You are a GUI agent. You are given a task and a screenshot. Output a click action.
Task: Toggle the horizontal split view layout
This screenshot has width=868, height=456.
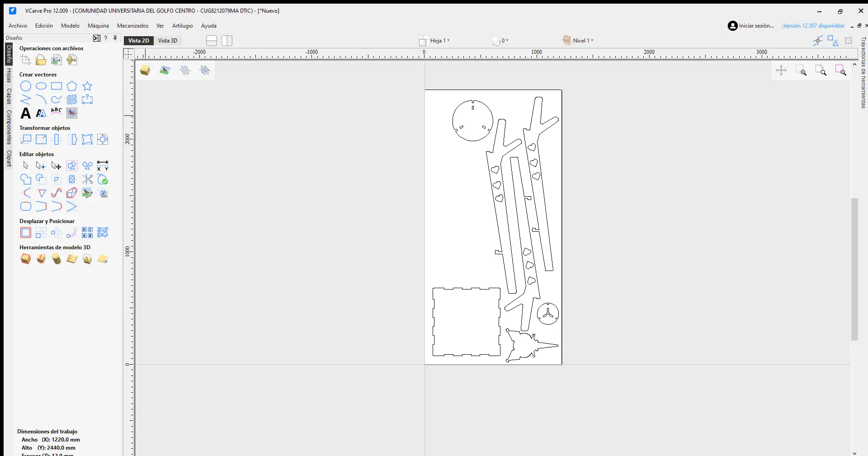(212, 41)
